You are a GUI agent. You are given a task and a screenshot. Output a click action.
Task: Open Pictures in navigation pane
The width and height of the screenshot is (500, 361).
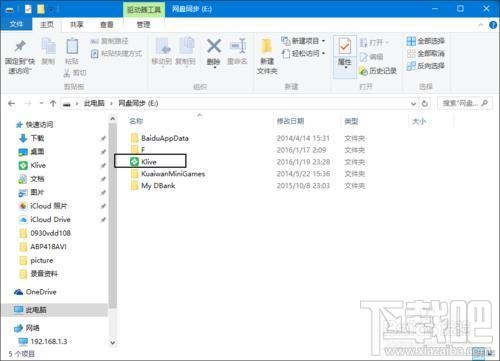coord(32,192)
